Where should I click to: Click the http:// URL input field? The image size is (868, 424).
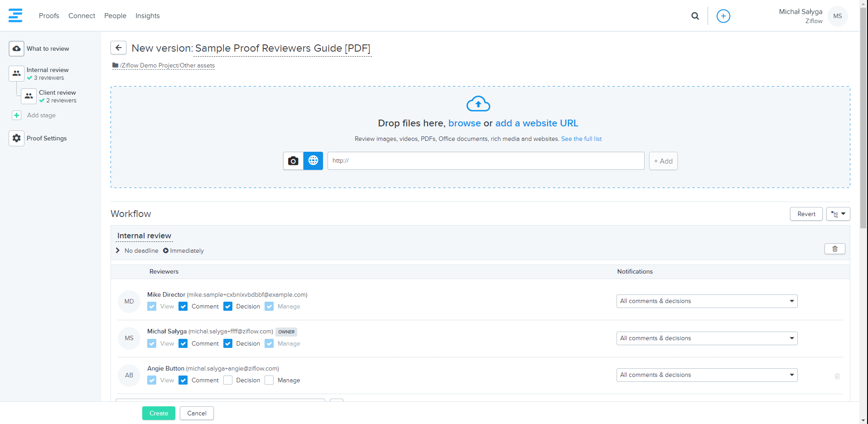pyautogui.click(x=486, y=161)
